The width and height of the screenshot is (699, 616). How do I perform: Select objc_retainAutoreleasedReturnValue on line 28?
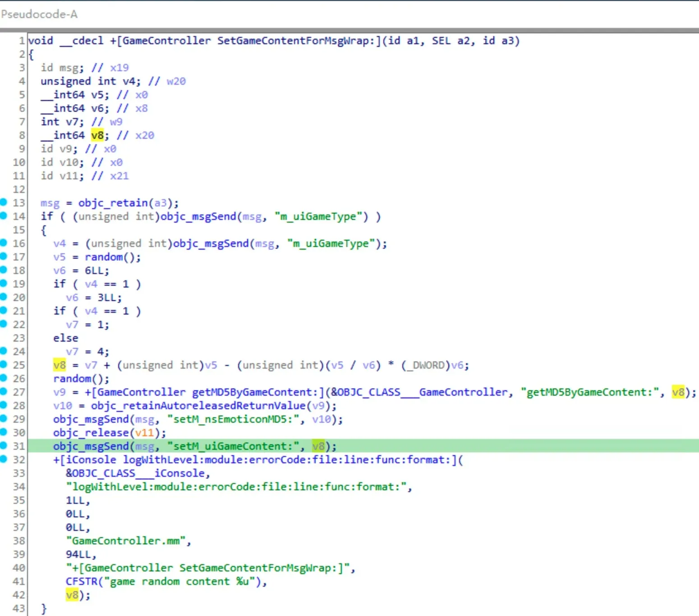pos(198,406)
